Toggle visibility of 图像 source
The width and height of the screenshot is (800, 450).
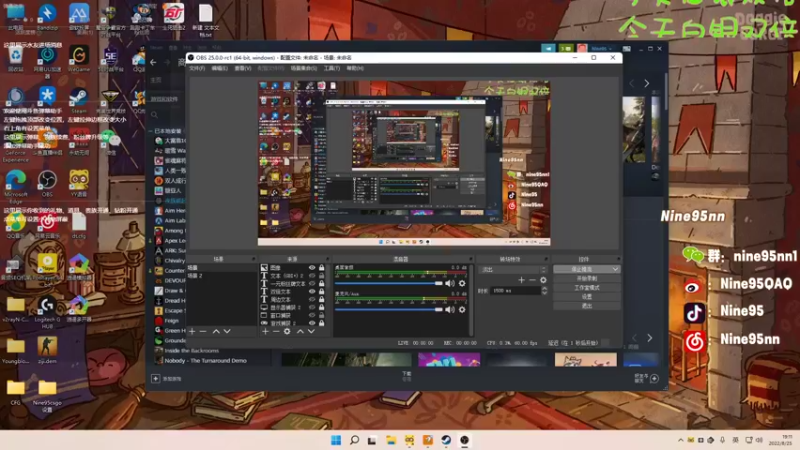[x=312, y=268]
